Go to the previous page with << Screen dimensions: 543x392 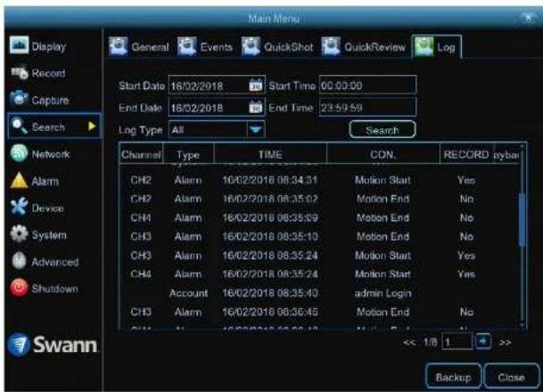coord(409,342)
